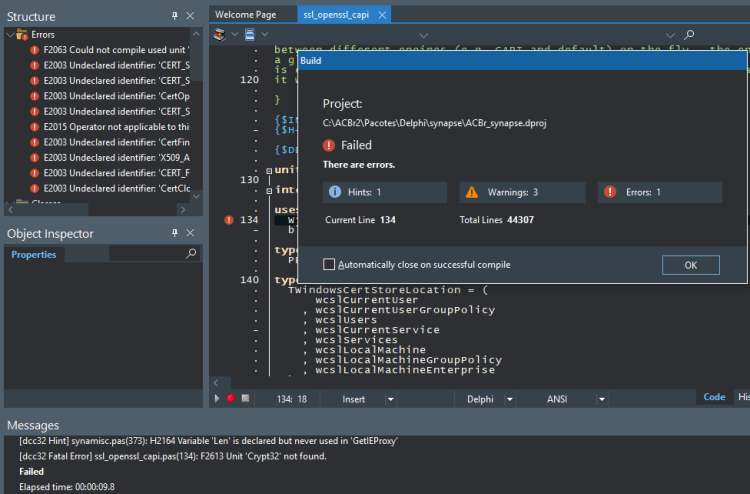The width and height of the screenshot is (750, 494).
Task: Click the editor search magnifier icon
Action: coord(689,34)
